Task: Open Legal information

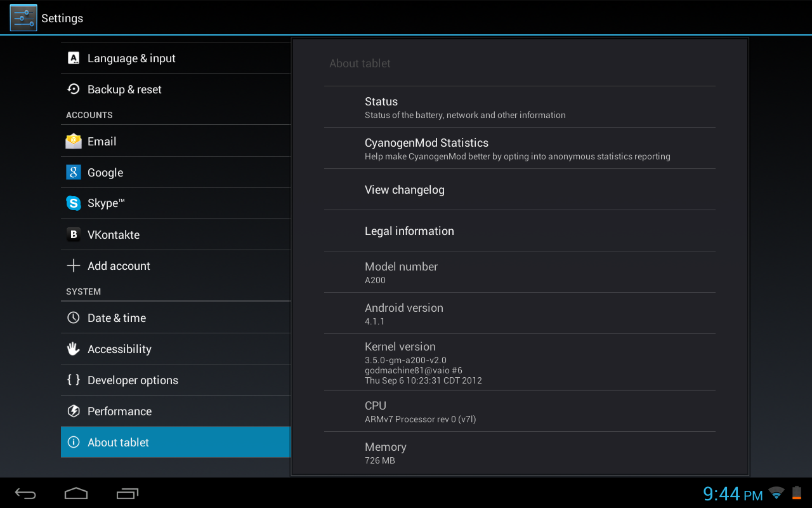Action: coord(520,231)
